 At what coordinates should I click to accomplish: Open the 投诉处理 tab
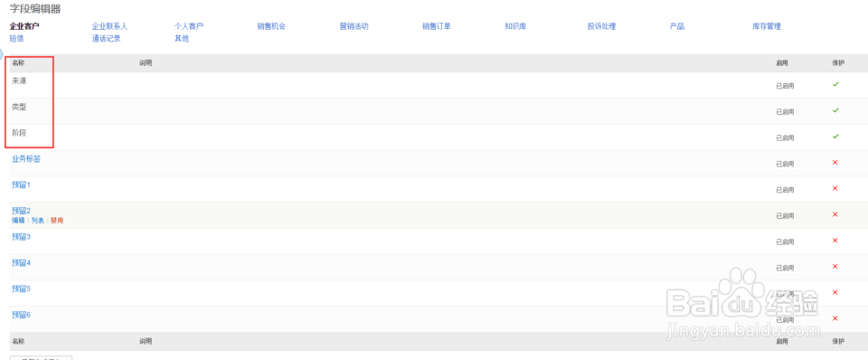click(602, 26)
